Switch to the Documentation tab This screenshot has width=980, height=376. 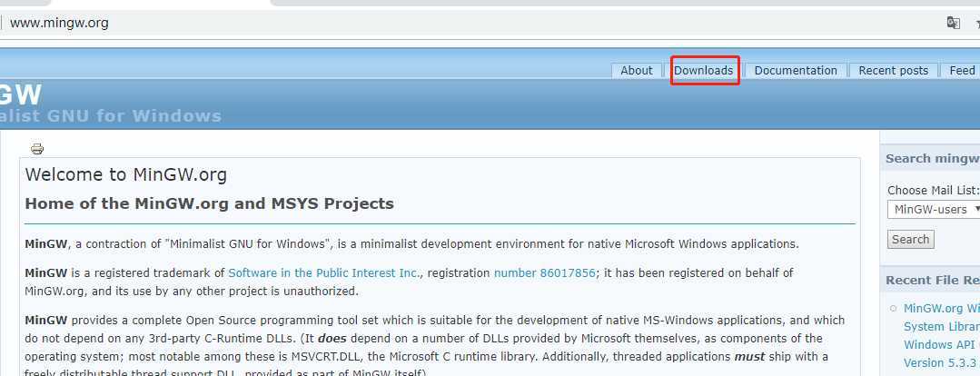point(796,71)
